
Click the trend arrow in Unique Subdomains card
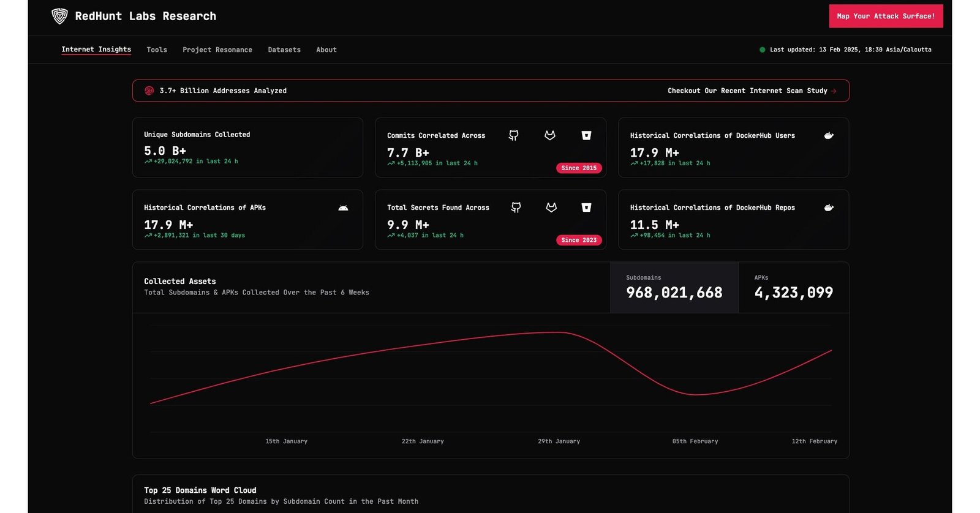point(148,162)
